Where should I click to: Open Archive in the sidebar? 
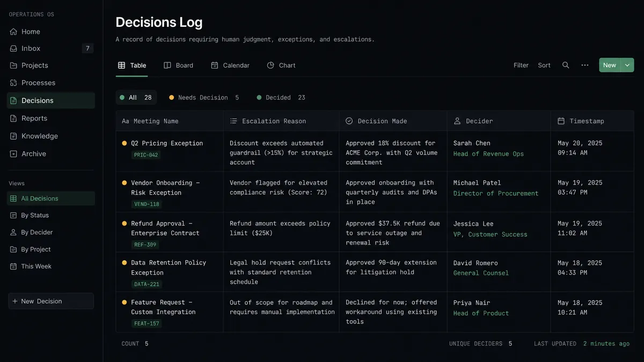click(52, 153)
